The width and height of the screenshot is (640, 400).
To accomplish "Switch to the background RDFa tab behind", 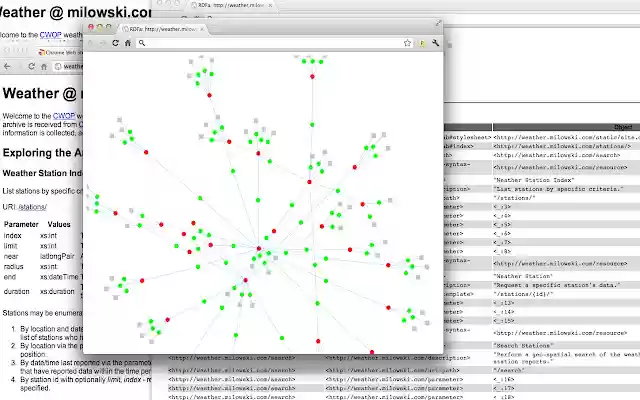I will click(231, 5).
